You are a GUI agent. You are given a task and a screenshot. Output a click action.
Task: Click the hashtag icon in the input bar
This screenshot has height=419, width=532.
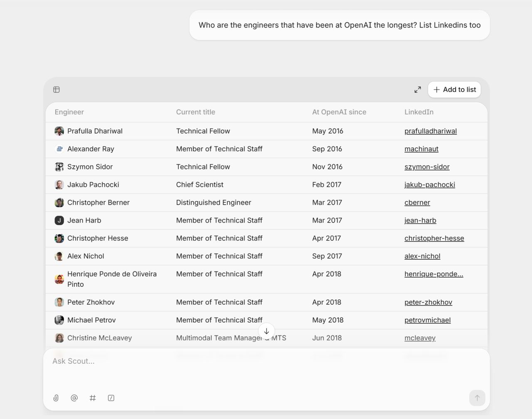point(93,398)
